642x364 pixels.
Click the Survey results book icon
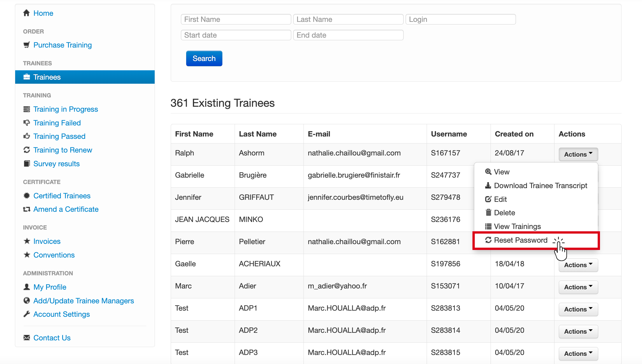coord(27,164)
